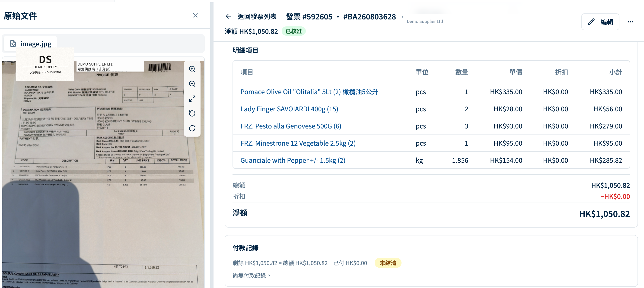Screen dimensions: 644x288
Task: Click the 未結清 unpaid status badge
Action: coord(388,263)
